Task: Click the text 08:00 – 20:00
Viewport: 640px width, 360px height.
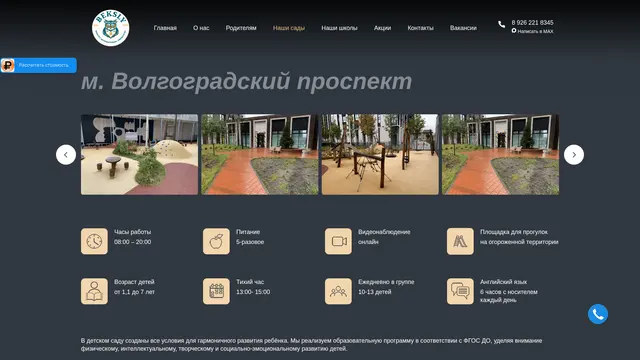Action: (133, 242)
